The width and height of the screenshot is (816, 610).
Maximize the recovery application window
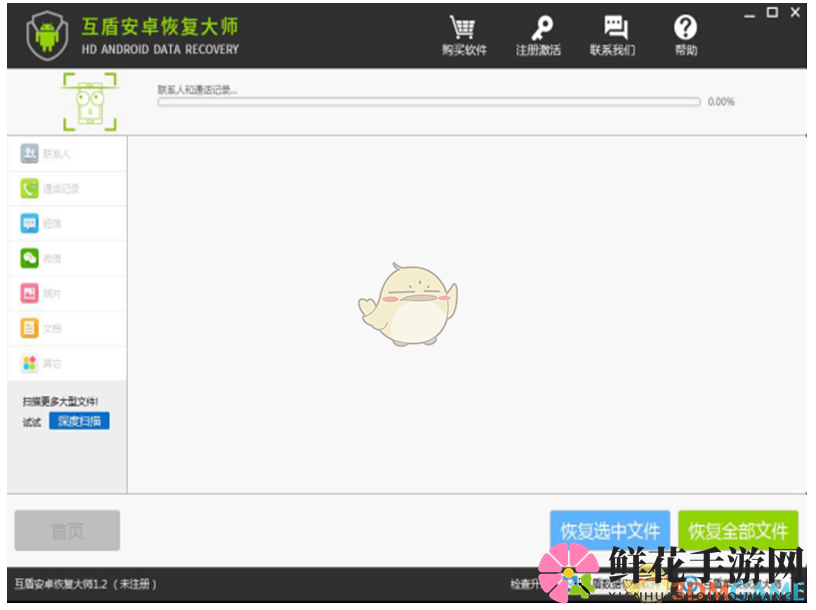point(772,12)
